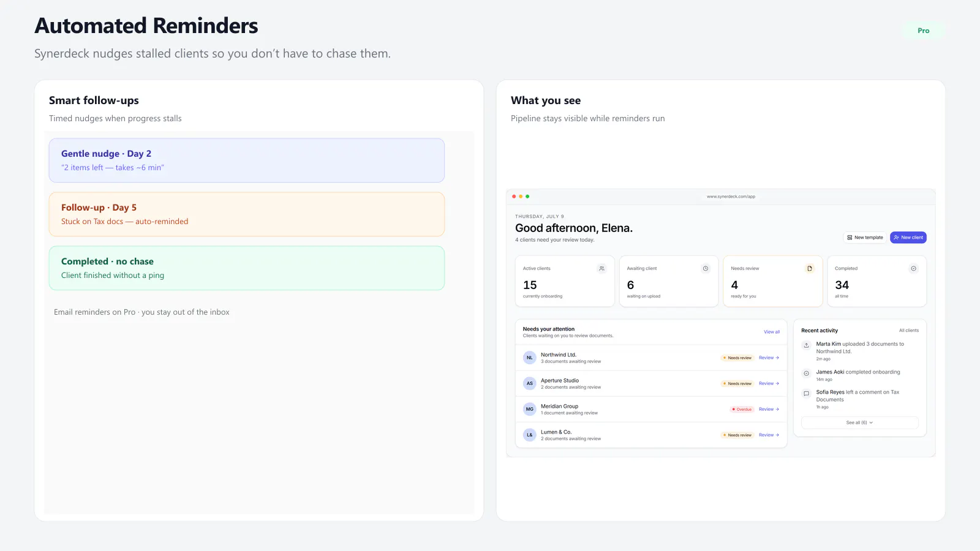Select the Follow-up · Day 5 card
This screenshot has width=980, height=551.
pos(247,214)
